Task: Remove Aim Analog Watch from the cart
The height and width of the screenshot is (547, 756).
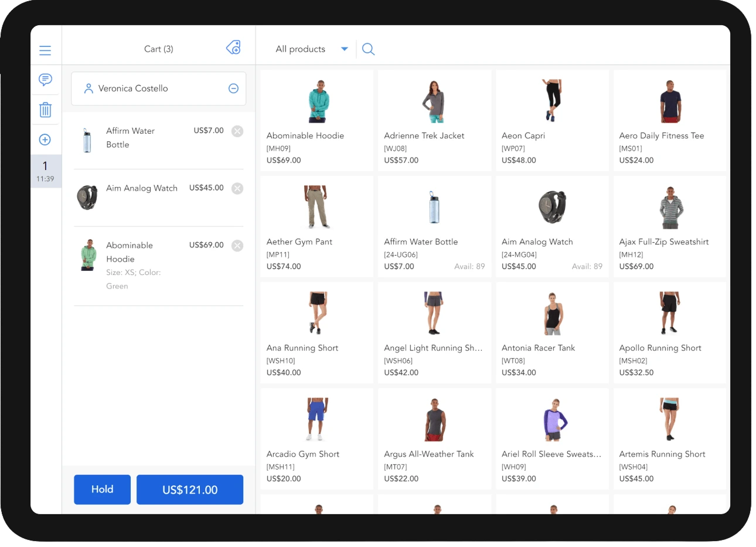Action: [x=237, y=188]
